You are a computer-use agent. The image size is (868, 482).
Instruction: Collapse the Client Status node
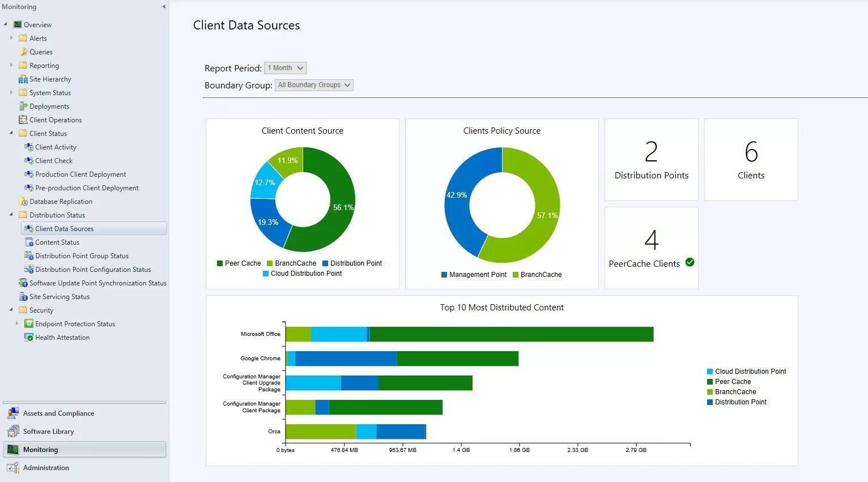(11, 133)
